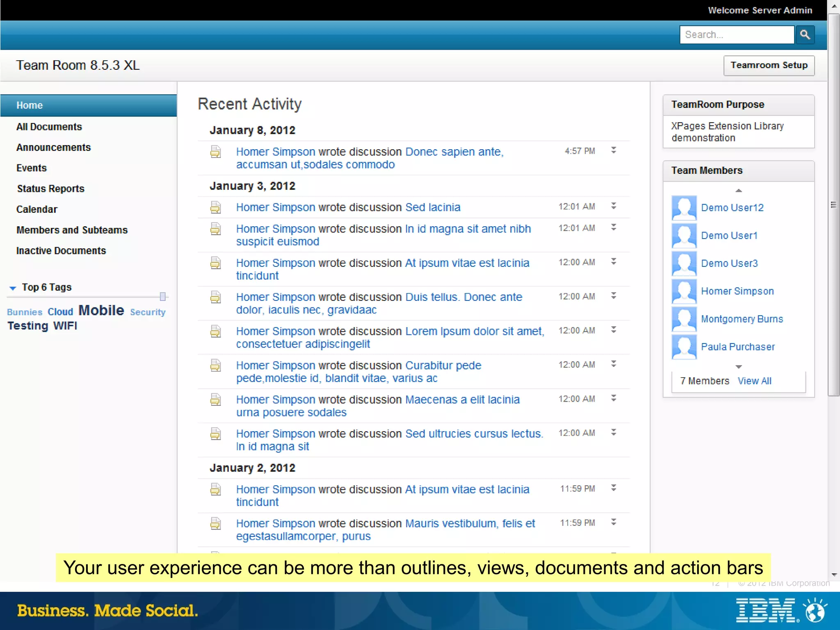
Task: Click document icon beside Duis tellus discussion
Action: click(x=215, y=297)
